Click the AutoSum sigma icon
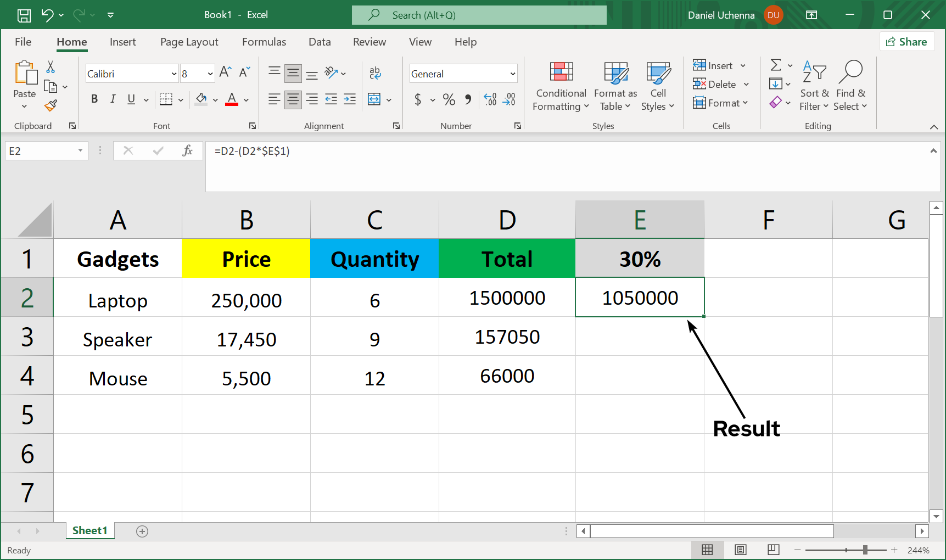This screenshot has width=946, height=560. coord(775,65)
